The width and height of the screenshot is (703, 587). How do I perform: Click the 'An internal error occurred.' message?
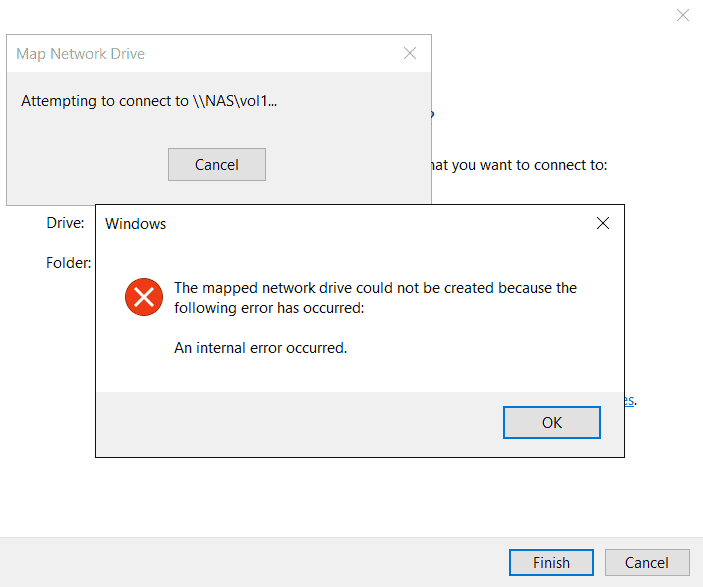[260, 348]
